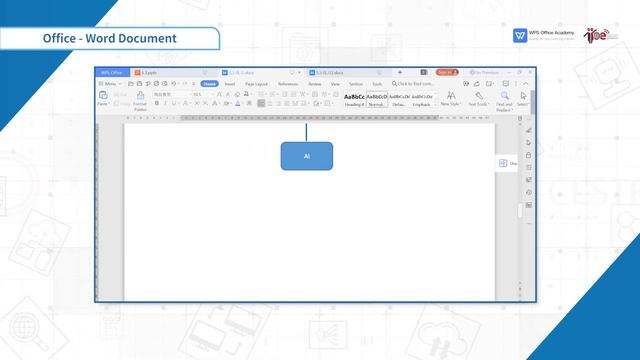Click the lock icon in the right sidebar
The width and height of the screenshot is (640, 360).
point(529,155)
